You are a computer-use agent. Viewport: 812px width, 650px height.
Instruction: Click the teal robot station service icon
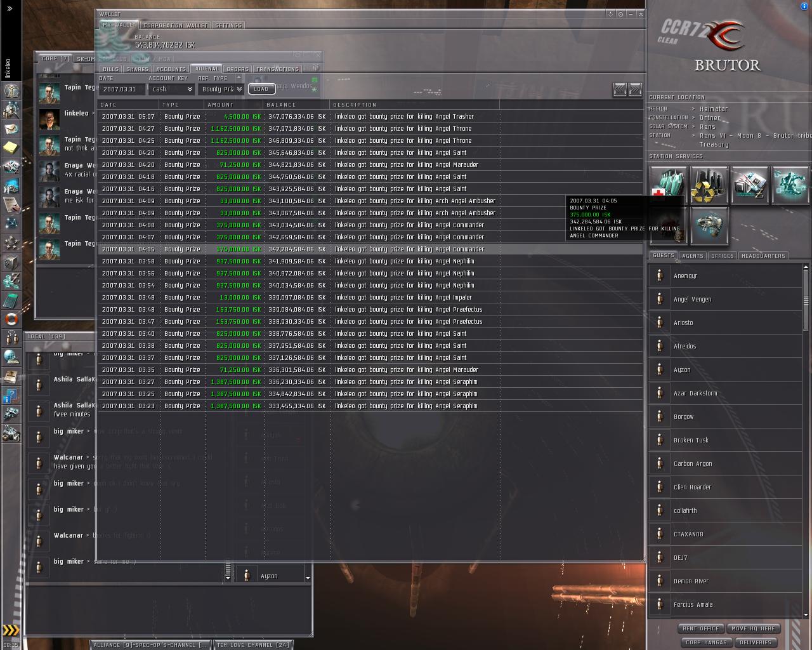[790, 185]
